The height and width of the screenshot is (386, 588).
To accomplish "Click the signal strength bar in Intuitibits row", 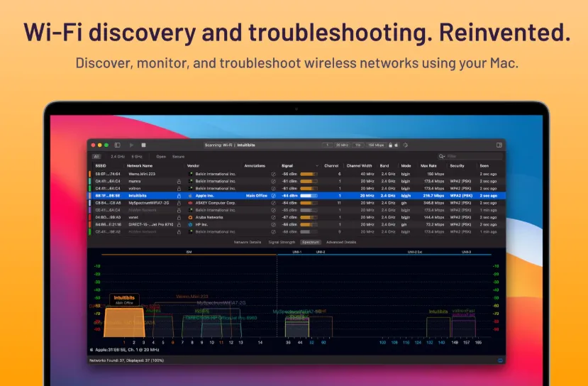I will tap(309, 196).
